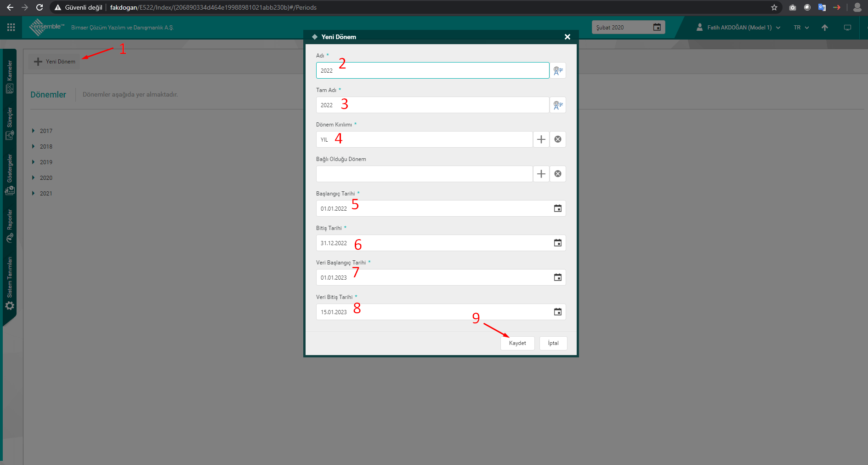Expand the 2020 period node
868x465 pixels.
33,178
